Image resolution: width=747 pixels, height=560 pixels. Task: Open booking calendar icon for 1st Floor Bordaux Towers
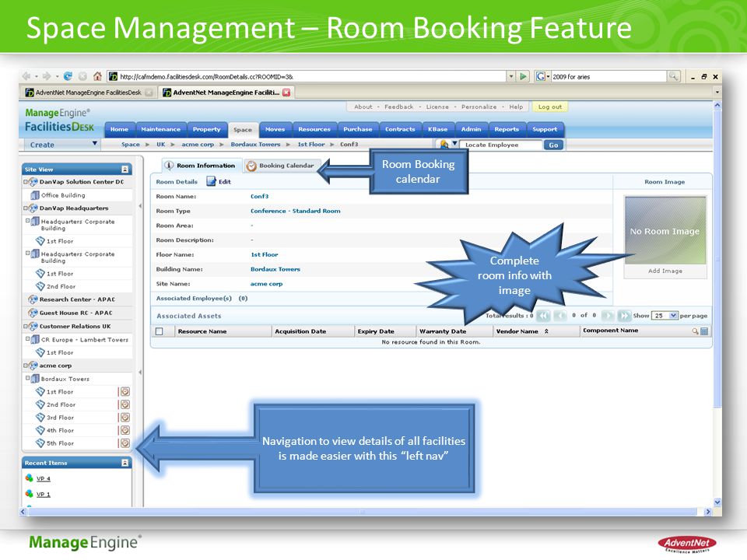coord(124,391)
